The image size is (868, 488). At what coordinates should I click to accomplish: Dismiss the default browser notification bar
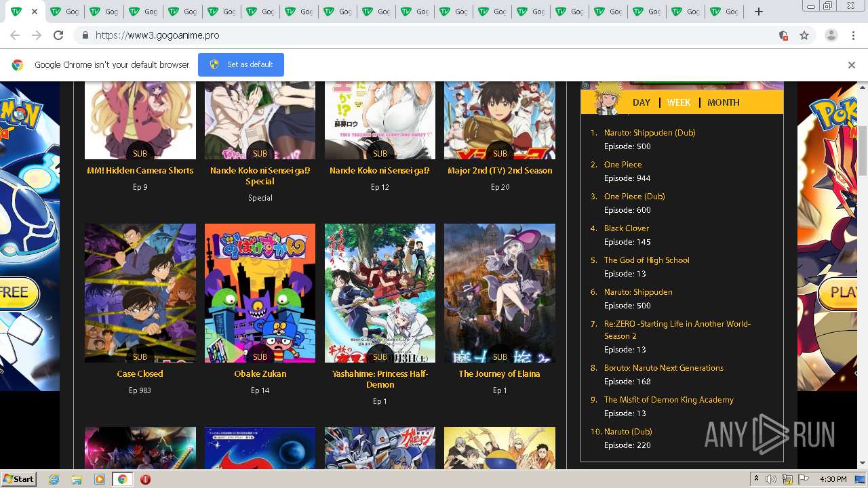(x=852, y=65)
